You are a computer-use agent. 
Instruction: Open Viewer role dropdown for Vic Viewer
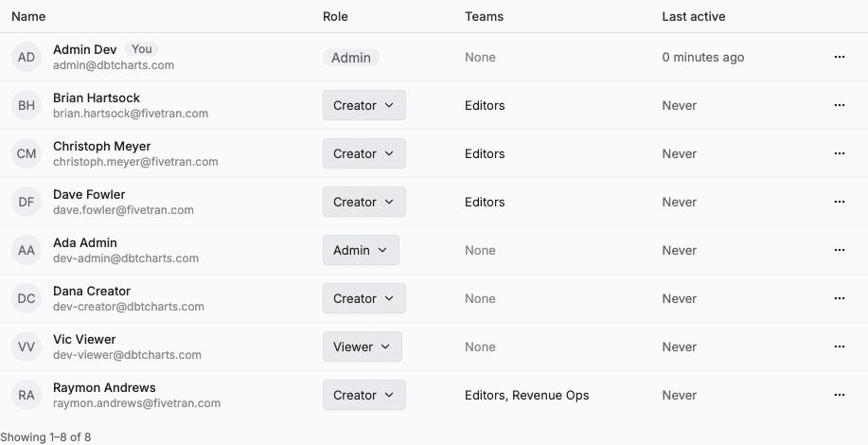coord(363,347)
